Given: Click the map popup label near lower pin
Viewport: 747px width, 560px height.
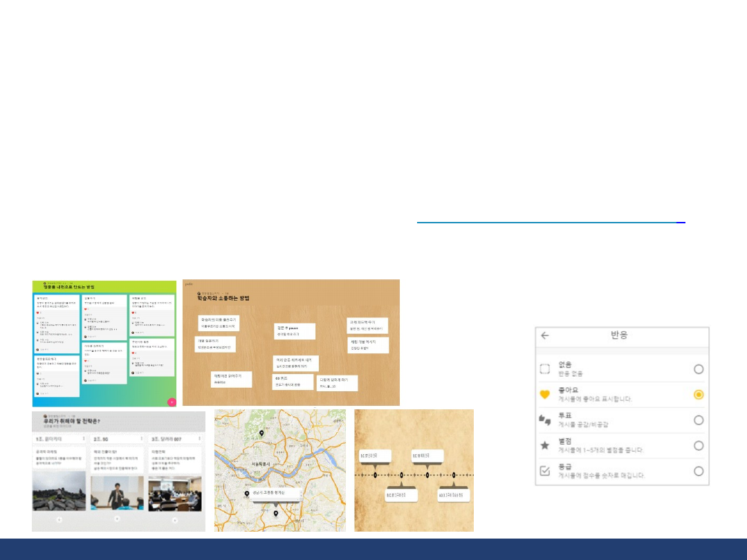Looking at the screenshot, I should pyautogui.click(x=268, y=493).
